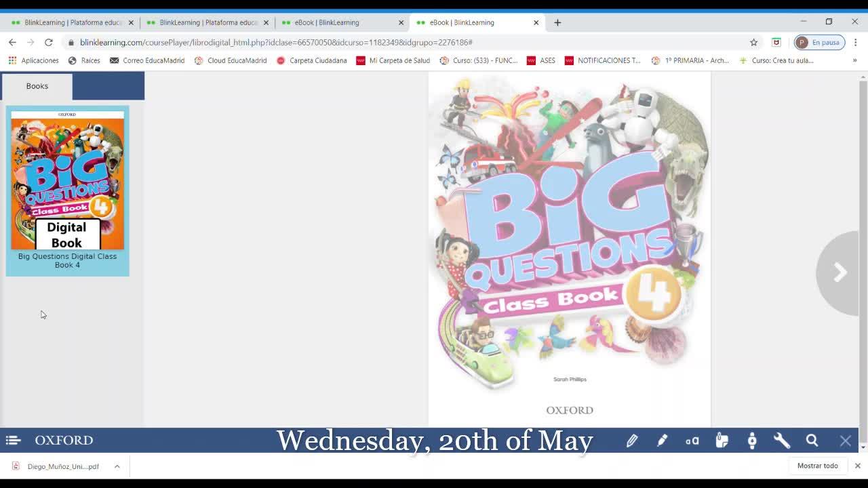
Task: Open the magnifier search tool
Action: (812, 441)
